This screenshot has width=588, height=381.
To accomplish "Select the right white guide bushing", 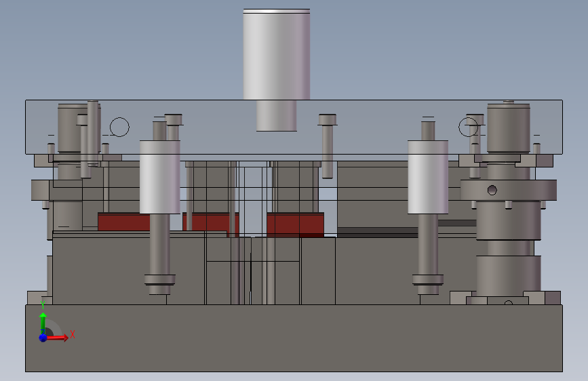I will tap(428, 177).
